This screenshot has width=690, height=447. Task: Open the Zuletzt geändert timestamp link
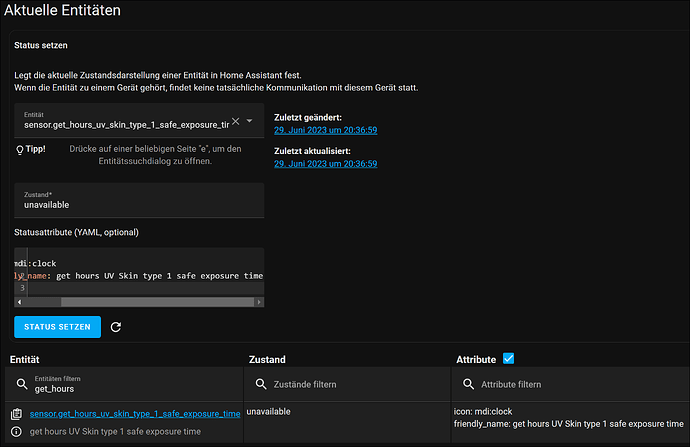point(326,130)
